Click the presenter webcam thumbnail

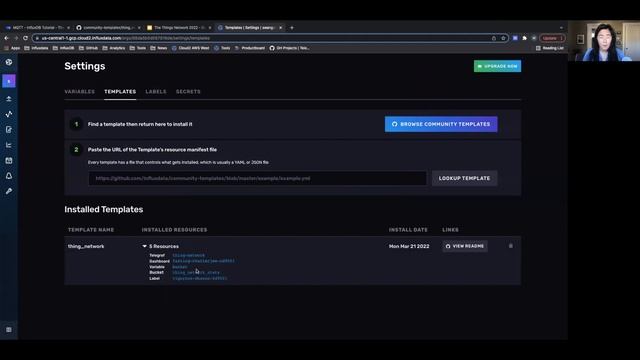tap(604, 41)
